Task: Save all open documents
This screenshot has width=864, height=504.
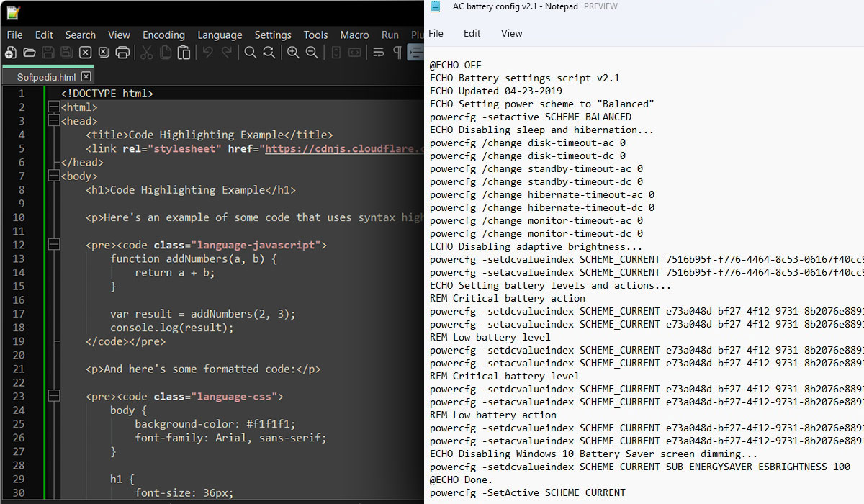Action: tap(66, 52)
